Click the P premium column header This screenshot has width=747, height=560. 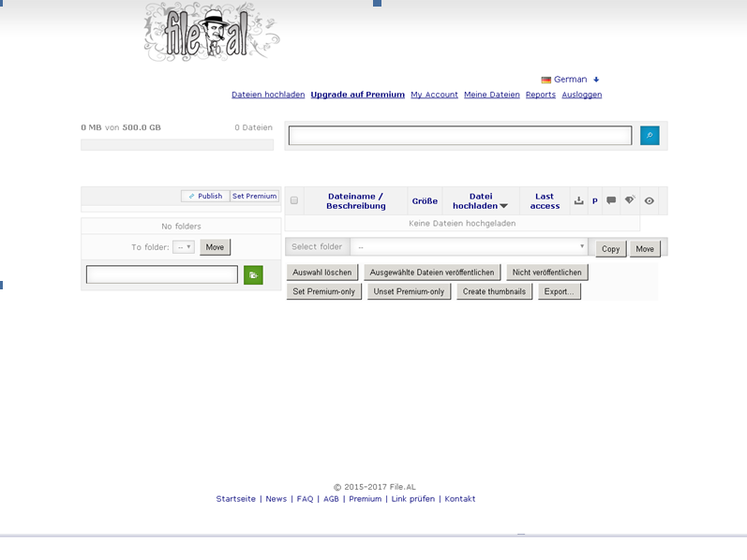pyautogui.click(x=594, y=201)
